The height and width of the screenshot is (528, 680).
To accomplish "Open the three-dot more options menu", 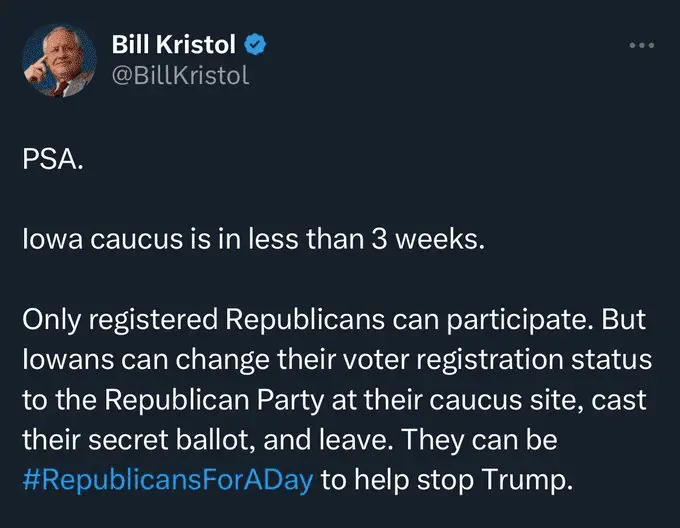I will [642, 46].
